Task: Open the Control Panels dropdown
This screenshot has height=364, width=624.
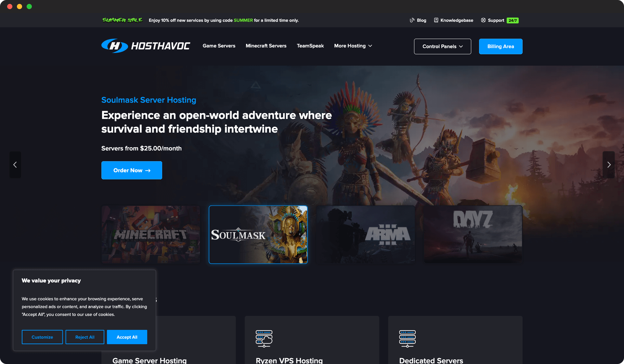Action: pos(442,46)
